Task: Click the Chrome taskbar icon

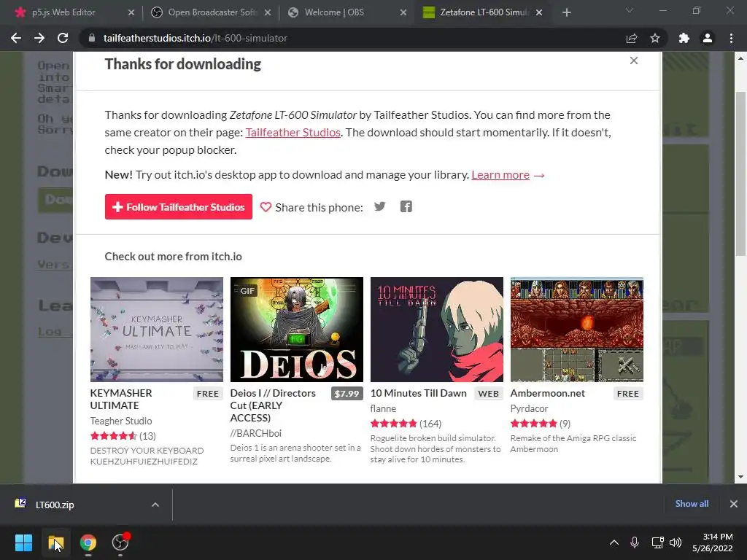Action: click(88, 542)
